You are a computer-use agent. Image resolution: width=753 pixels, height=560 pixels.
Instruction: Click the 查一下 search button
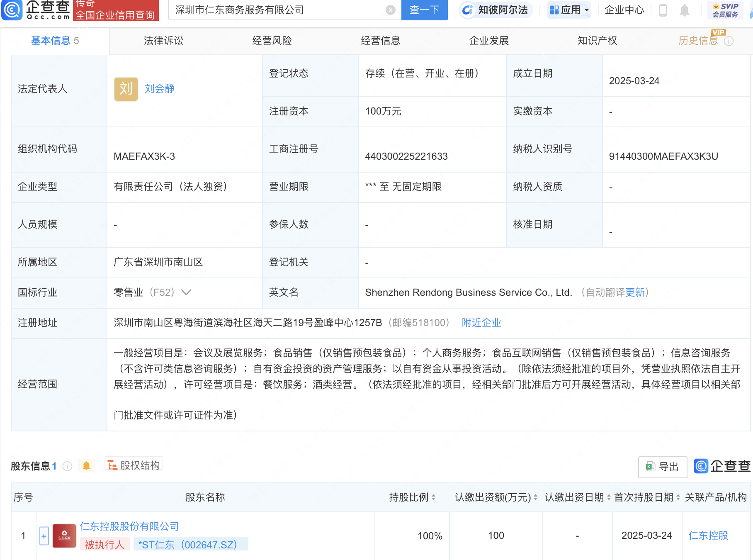point(424,10)
